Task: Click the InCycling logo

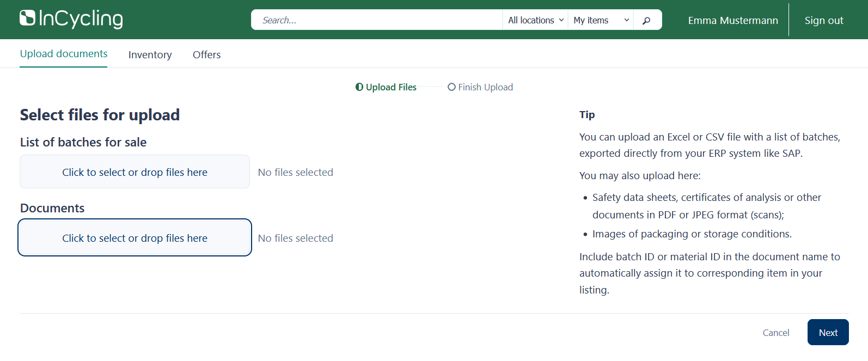Action: [71, 19]
